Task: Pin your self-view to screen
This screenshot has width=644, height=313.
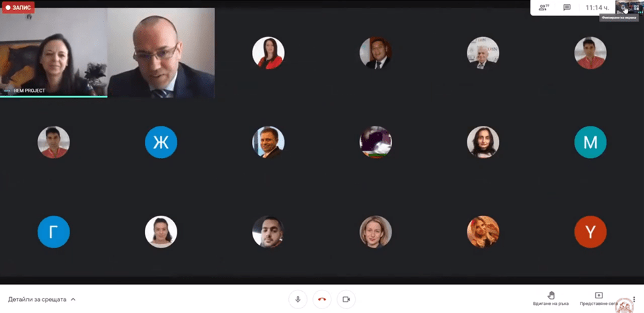Action: (624, 7)
